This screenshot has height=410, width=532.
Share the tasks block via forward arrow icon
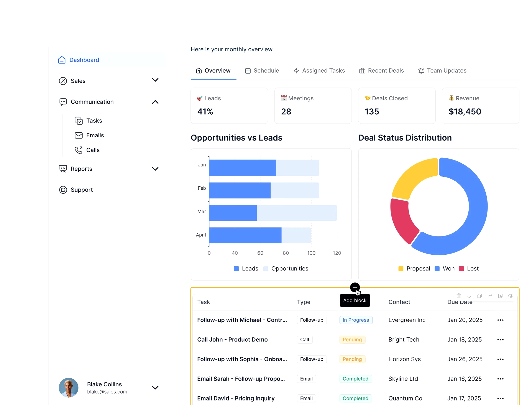click(490, 296)
